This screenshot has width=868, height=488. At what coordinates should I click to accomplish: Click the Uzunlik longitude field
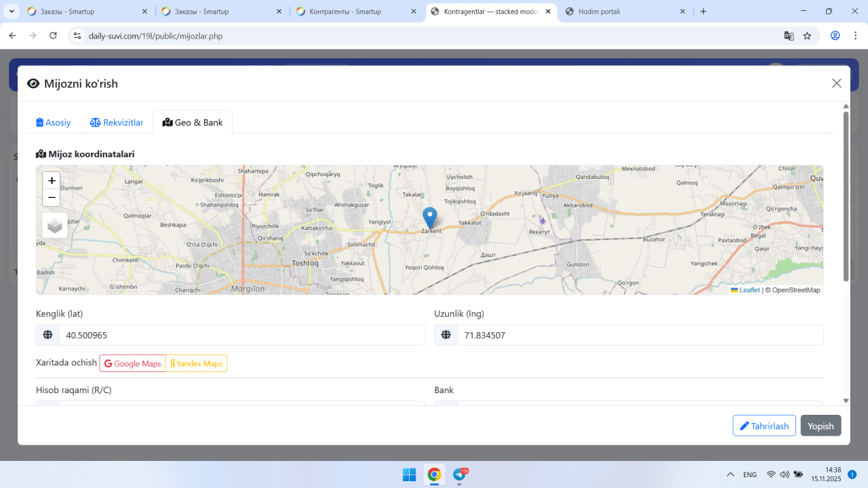point(639,335)
